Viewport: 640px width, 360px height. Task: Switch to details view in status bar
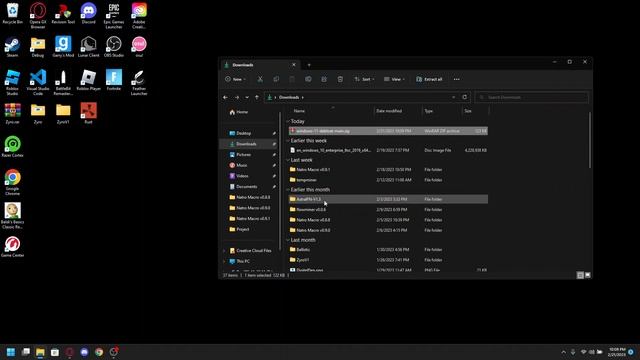click(580, 275)
